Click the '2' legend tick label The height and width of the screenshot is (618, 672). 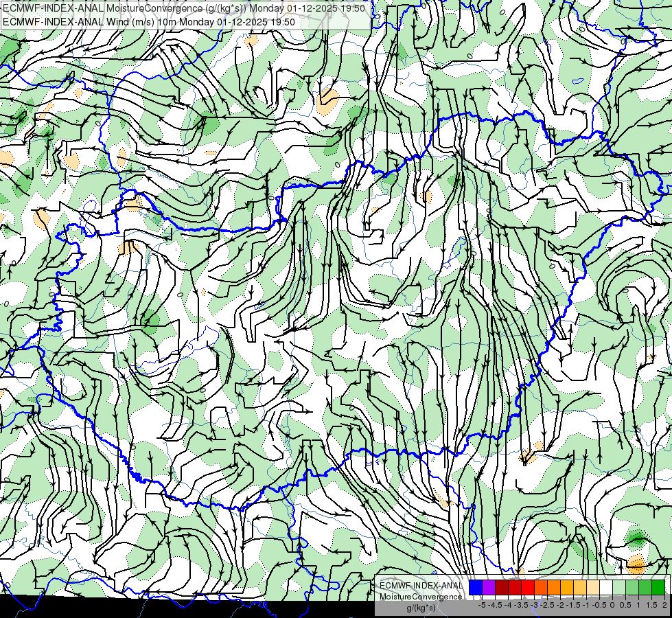[x=664, y=605]
